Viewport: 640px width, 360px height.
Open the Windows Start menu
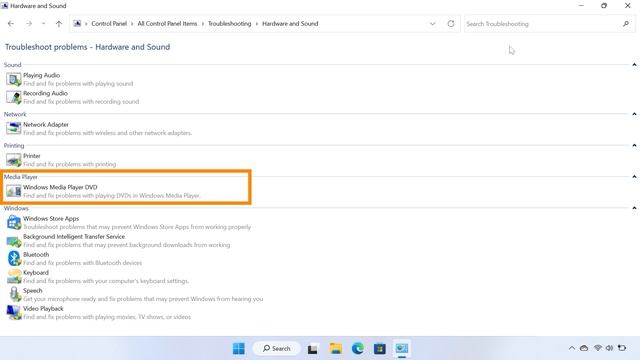pyautogui.click(x=238, y=348)
